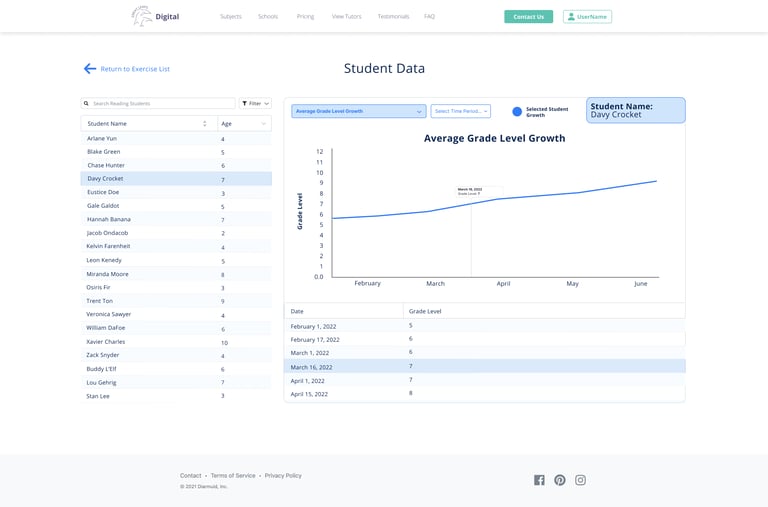The image size is (768, 507).
Task: Click the Student Name Davy Crocket card
Action: pyautogui.click(x=636, y=110)
